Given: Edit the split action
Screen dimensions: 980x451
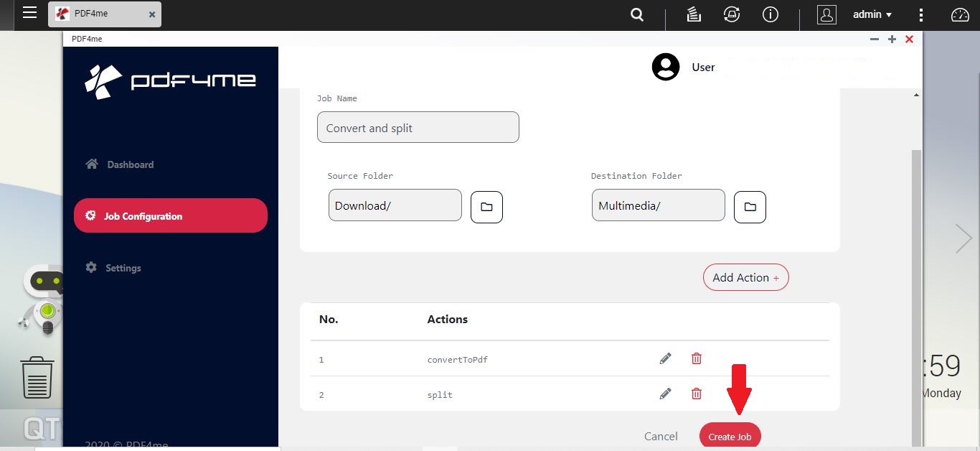Looking at the screenshot, I should pos(665,394).
